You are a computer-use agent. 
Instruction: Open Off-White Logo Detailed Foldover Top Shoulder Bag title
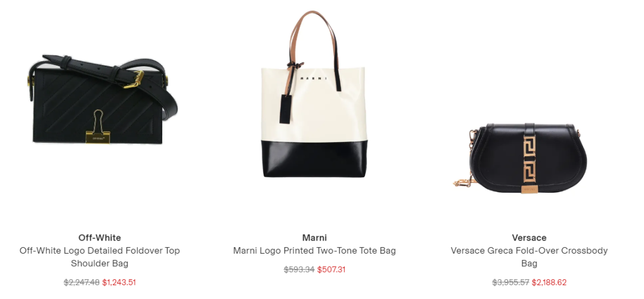(100, 257)
